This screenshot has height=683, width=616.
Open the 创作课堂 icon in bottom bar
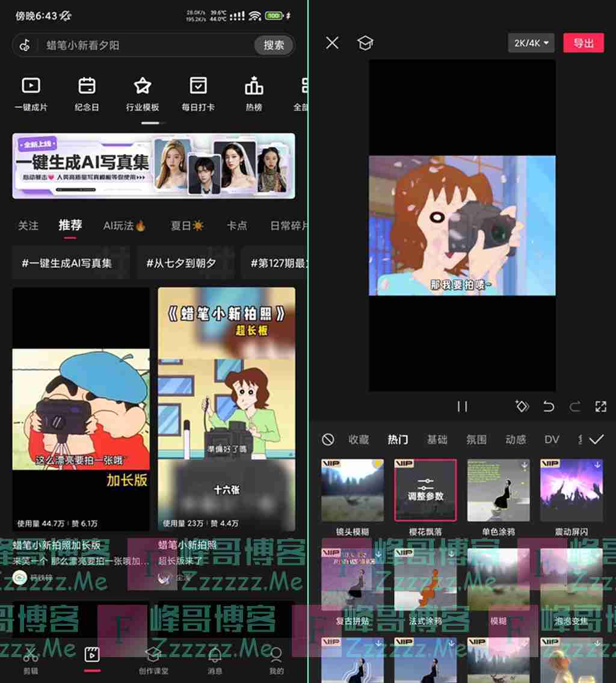153,660
